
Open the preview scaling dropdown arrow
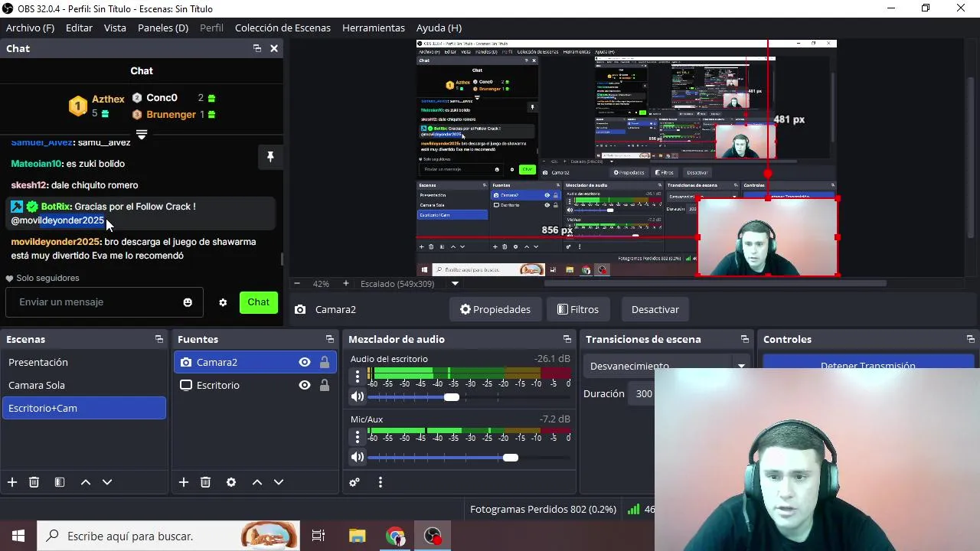(x=456, y=283)
